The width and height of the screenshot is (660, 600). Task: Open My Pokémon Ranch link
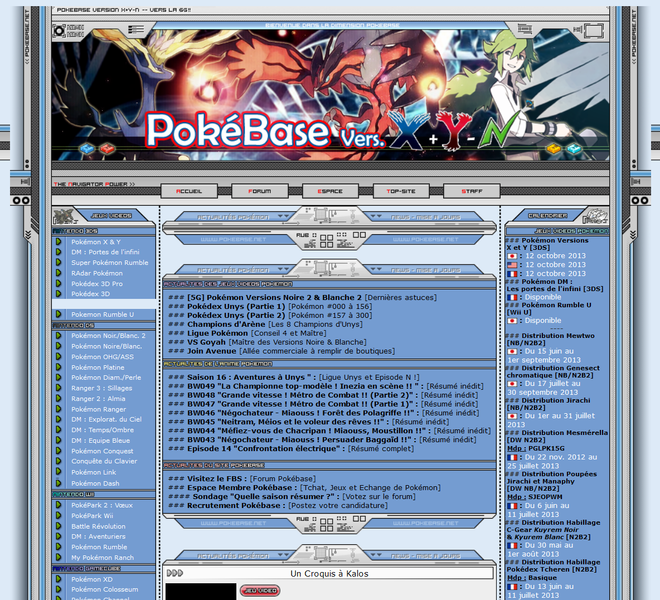tap(102, 557)
